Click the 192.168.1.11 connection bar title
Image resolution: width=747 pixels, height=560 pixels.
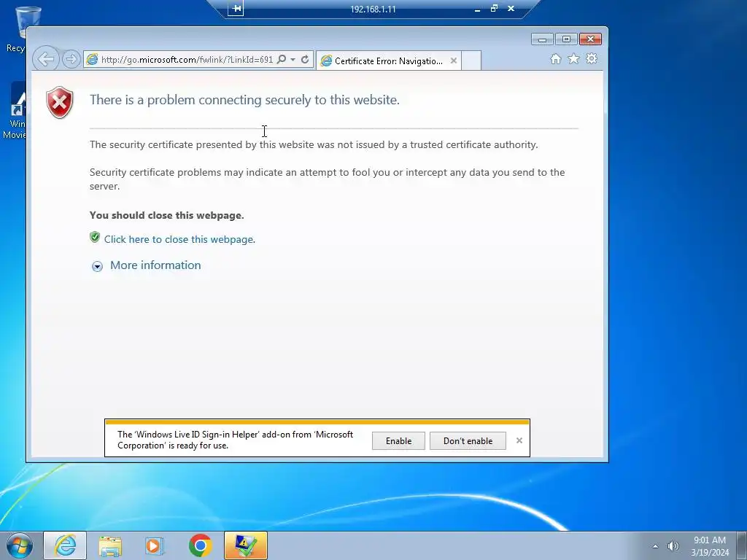373,9
